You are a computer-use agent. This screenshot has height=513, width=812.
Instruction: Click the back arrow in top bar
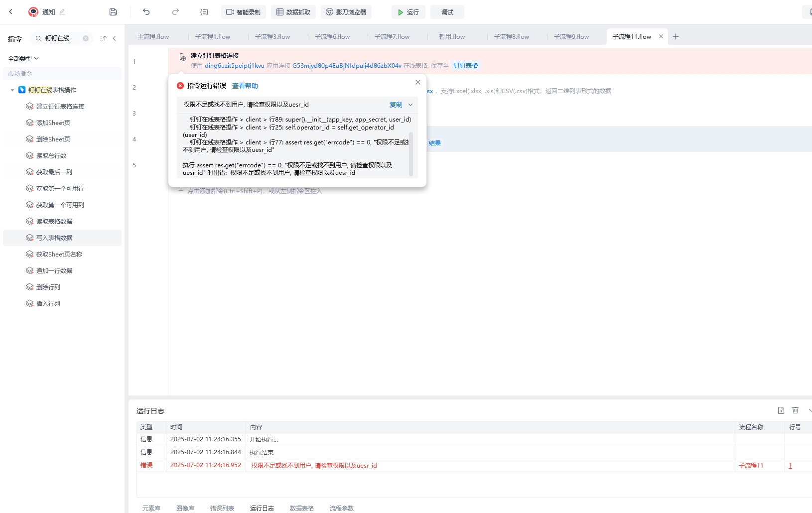coord(10,11)
